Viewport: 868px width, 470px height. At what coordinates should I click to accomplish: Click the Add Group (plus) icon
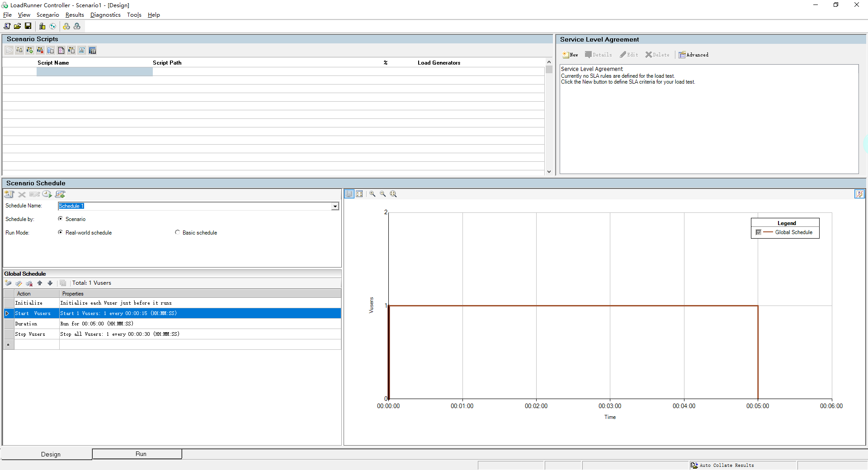[30, 50]
